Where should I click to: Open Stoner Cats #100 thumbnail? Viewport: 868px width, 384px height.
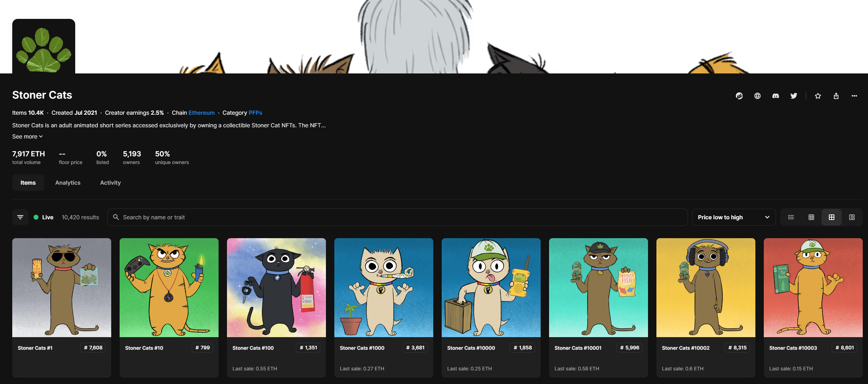point(276,287)
